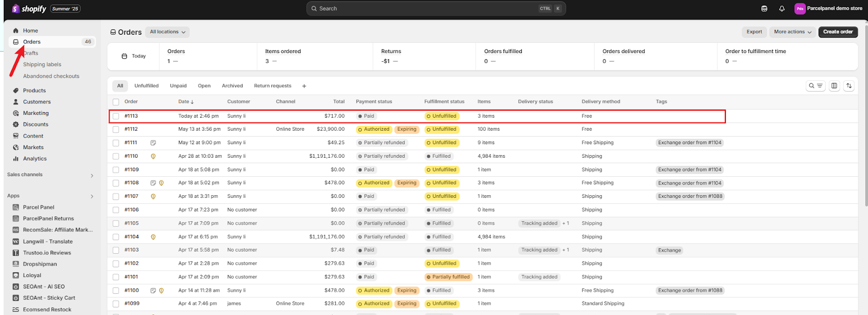Open Marketing in the sidebar

click(x=36, y=113)
